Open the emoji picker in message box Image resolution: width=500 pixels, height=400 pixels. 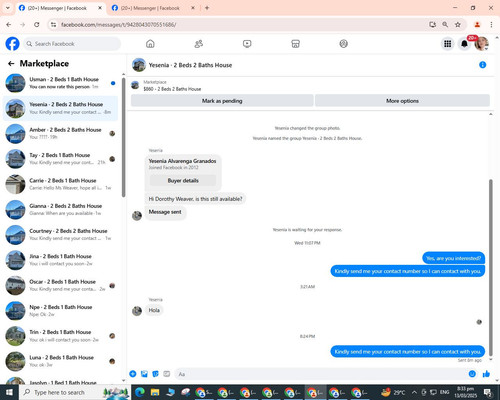point(472,374)
